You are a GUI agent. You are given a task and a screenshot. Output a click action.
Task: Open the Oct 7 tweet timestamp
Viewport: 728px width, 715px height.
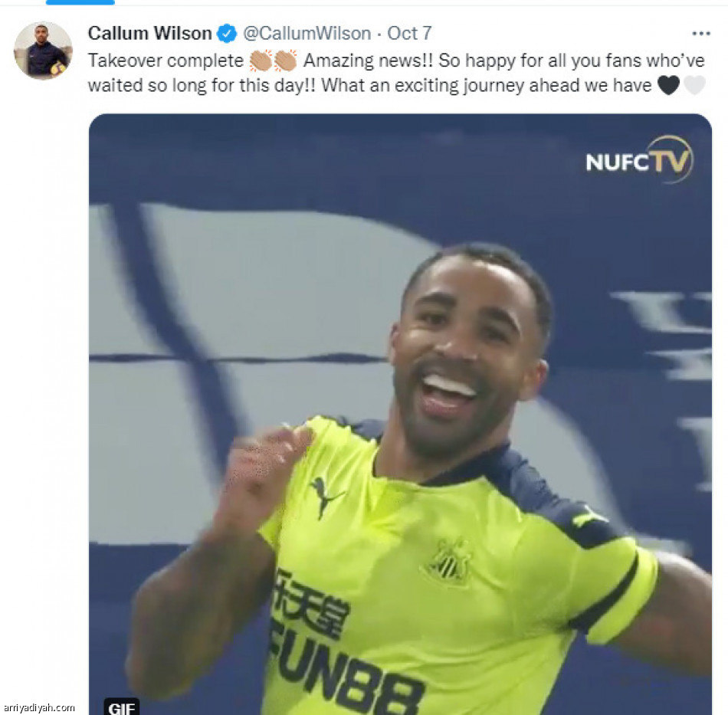(409, 34)
